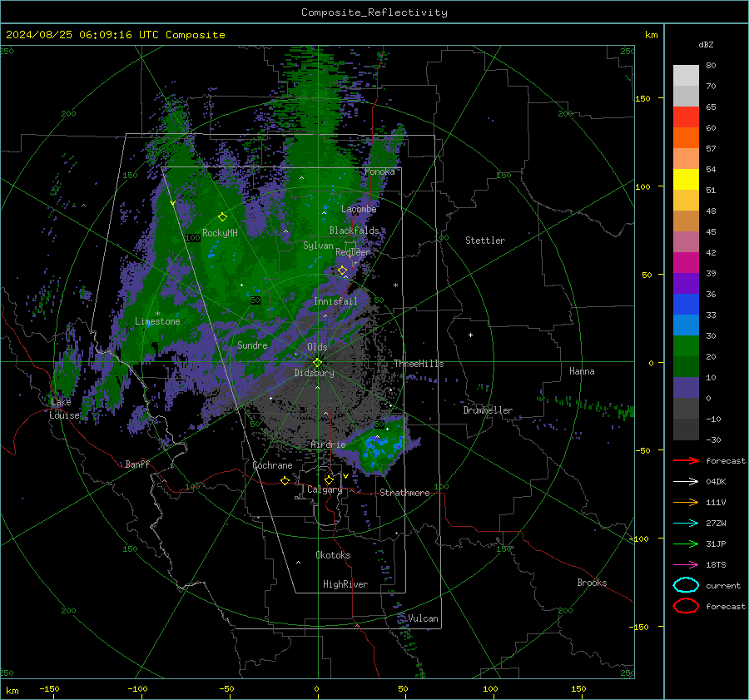Select the slate-purple 0-10 dBZ swatch

[x=686, y=388]
